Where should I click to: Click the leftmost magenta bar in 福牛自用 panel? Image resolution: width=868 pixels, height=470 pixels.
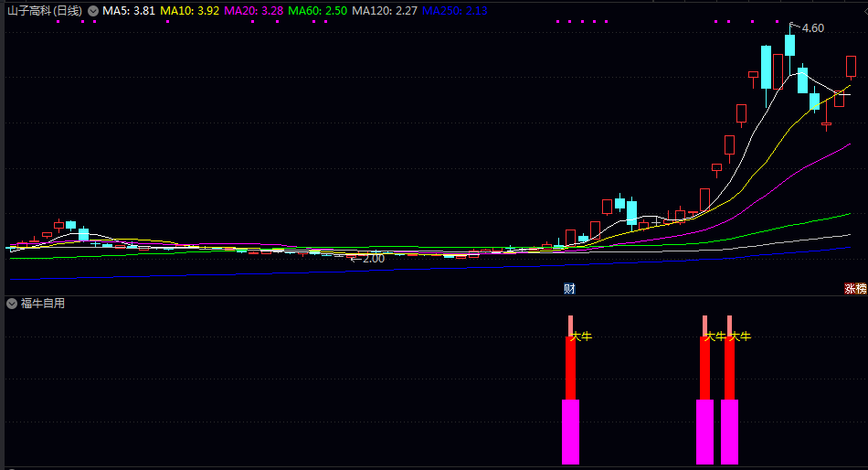pyautogui.click(x=571, y=432)
